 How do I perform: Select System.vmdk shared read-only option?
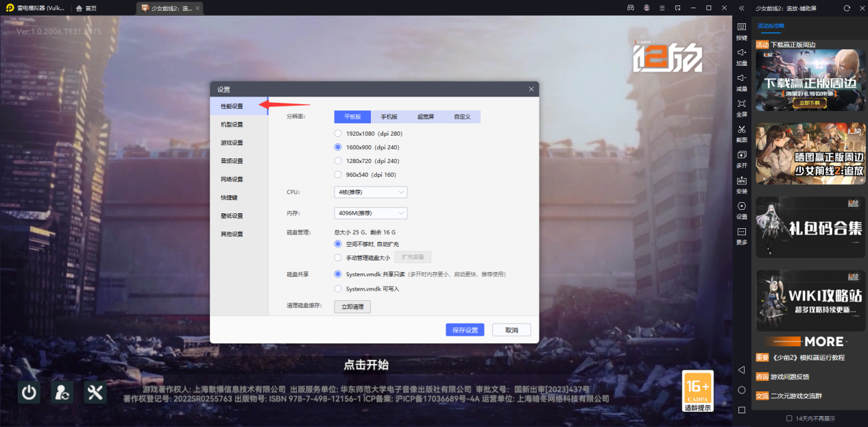tap(337, 274)
